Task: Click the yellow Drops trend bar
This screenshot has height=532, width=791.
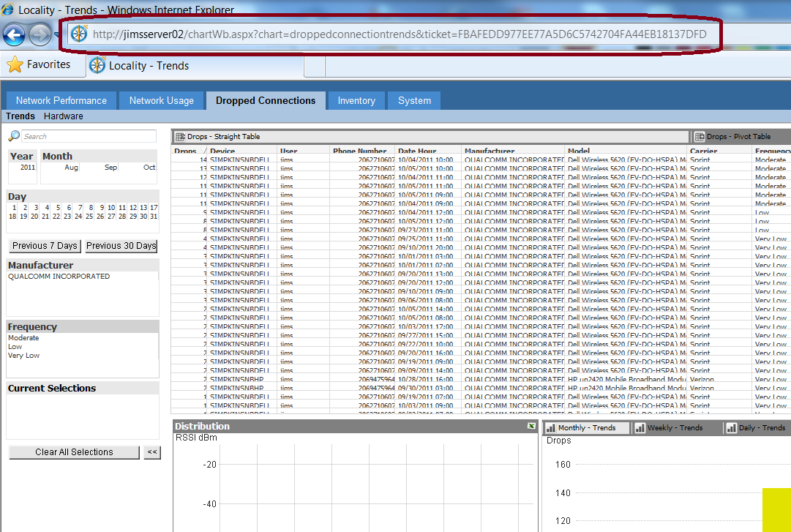Action: pos(776,509)
